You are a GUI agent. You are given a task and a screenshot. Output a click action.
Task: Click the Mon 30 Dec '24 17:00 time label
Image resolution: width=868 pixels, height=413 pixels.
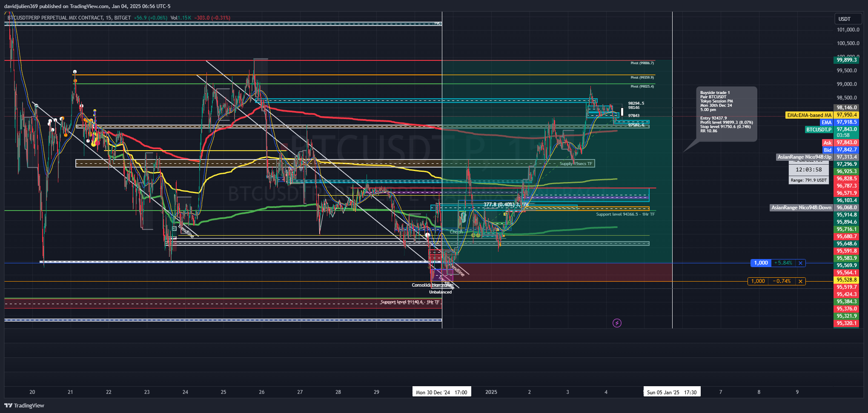pyautogui.click(x=441, y=392)
